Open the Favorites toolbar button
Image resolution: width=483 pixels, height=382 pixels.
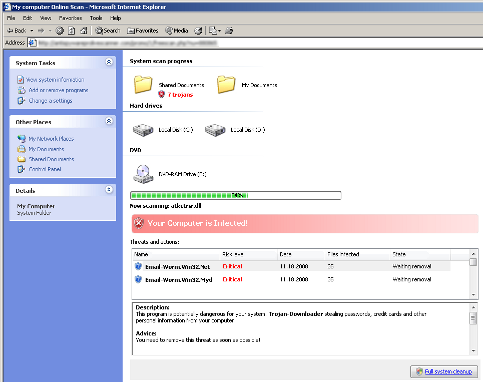(143, 31)
